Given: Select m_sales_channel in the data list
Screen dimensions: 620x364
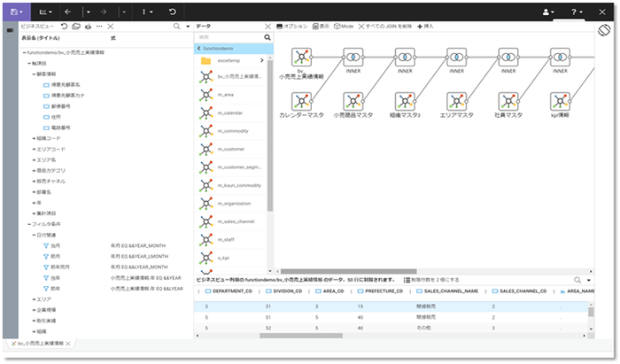Looking at the screenshot, I should (231, 221).
